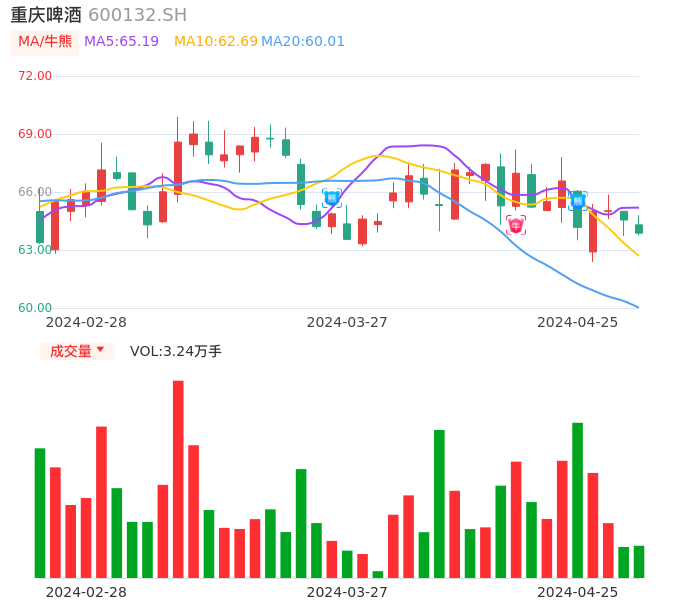Click the 2024-03-27 date under price chart
The image size is (686, 606).
[x=347, y=322]
